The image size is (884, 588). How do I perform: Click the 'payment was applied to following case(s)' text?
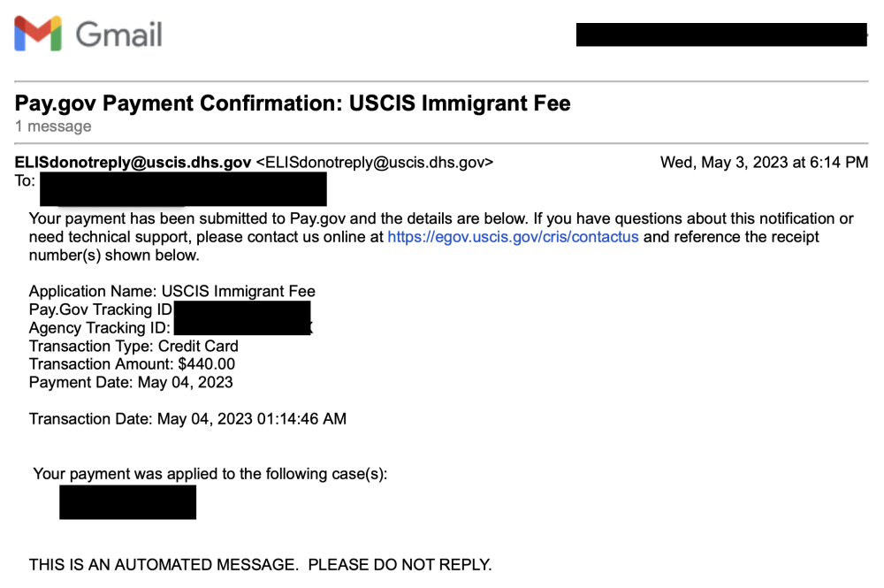210,474
